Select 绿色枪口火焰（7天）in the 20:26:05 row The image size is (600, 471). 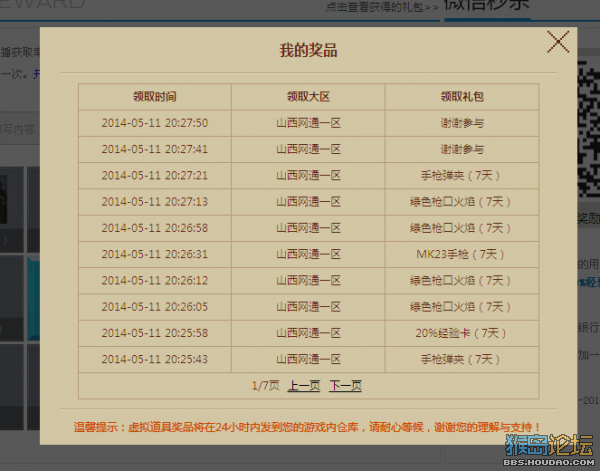point(460,306)
